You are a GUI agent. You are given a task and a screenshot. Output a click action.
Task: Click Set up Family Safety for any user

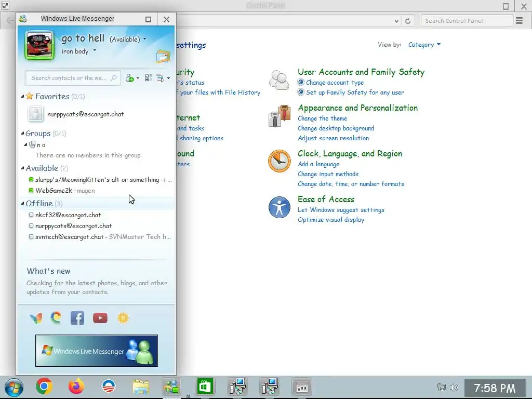coord(355,92)
